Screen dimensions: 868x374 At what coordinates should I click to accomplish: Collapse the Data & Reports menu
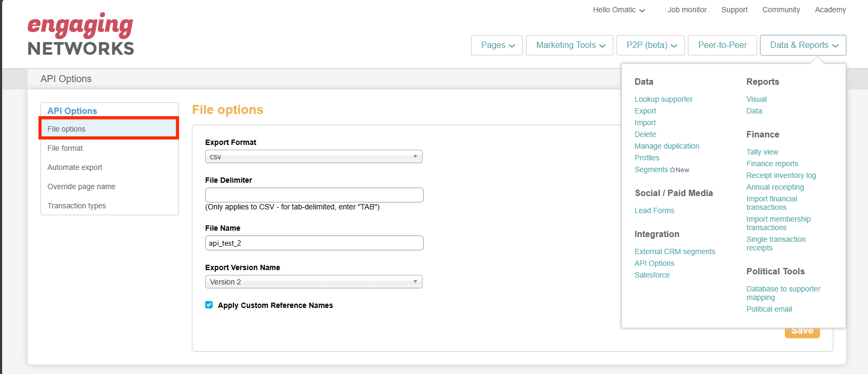pos(803,45)
